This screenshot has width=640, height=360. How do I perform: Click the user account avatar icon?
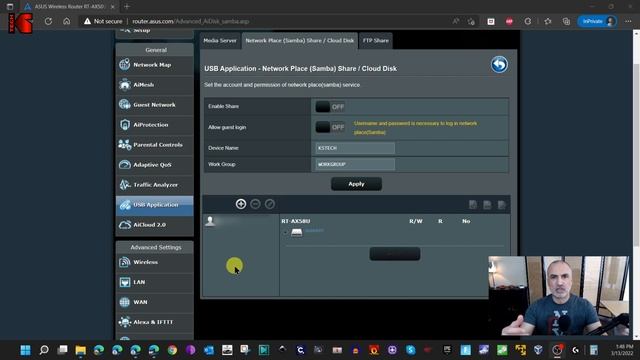(210, 221)
